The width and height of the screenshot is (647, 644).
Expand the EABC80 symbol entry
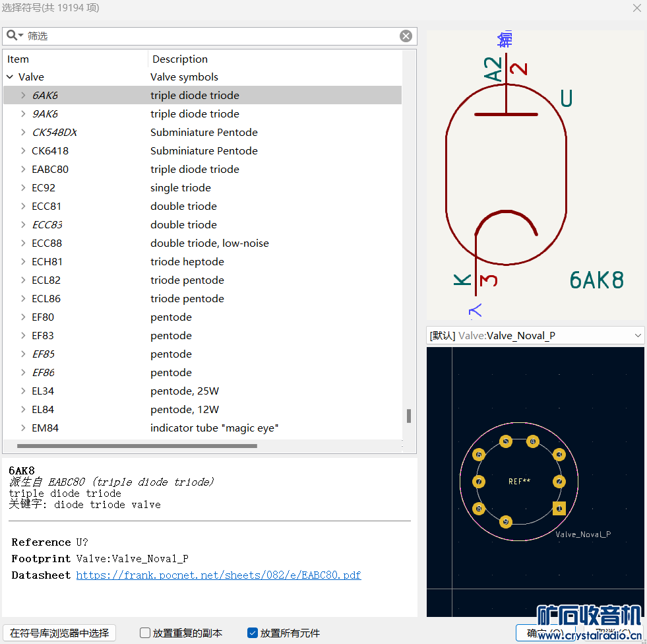point(23,170)
